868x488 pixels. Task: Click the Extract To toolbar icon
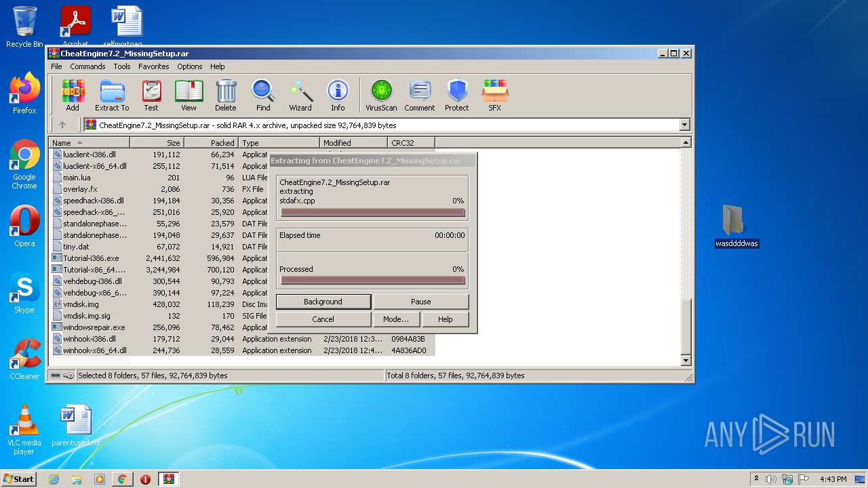point(112,95)
